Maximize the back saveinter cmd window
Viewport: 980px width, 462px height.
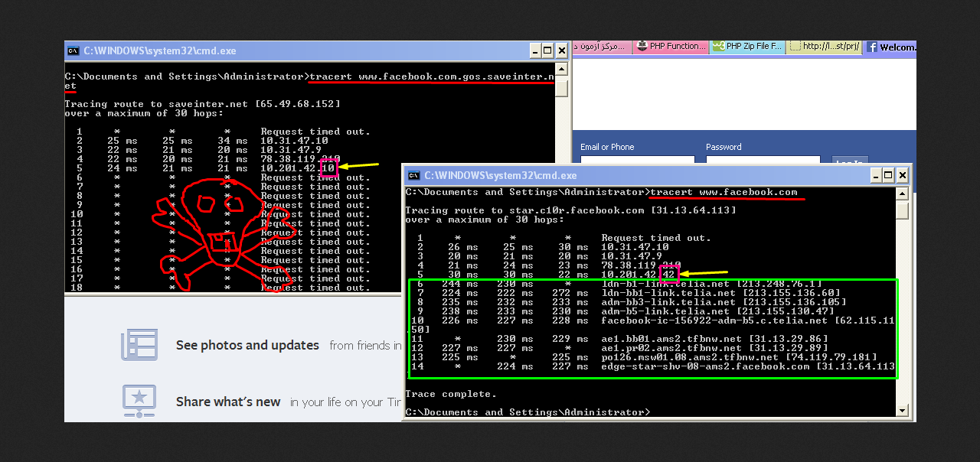(x=547, y=51)
